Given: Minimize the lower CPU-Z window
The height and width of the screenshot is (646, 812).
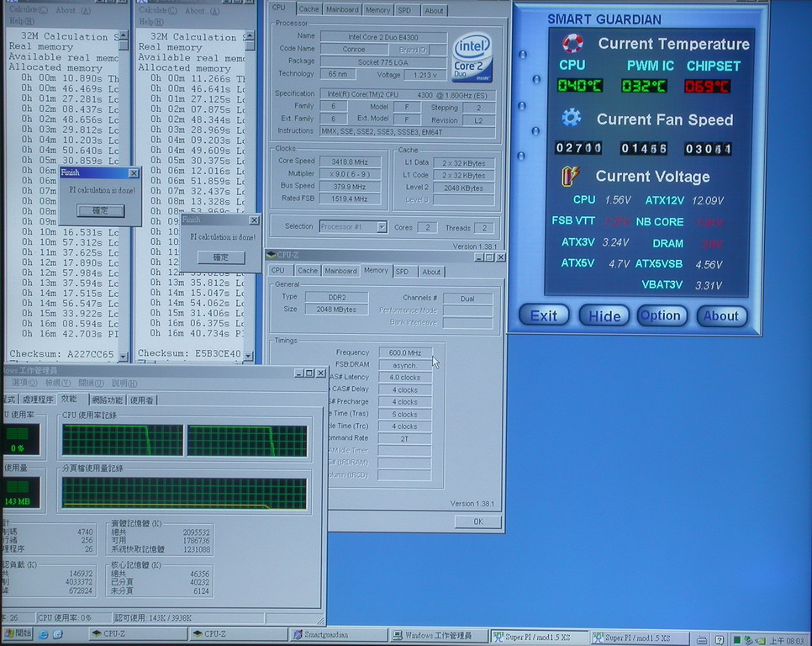Looking at the screenshot, I should coord(479,257).
